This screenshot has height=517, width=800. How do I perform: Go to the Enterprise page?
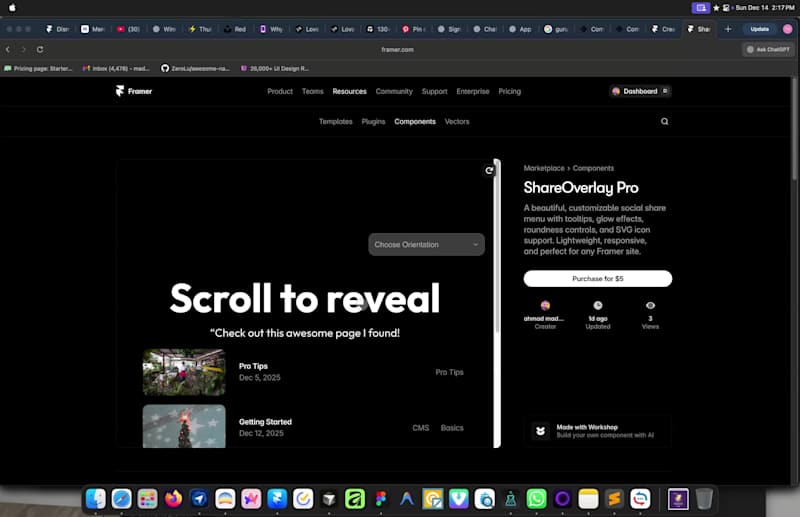[x=472, y=91]
